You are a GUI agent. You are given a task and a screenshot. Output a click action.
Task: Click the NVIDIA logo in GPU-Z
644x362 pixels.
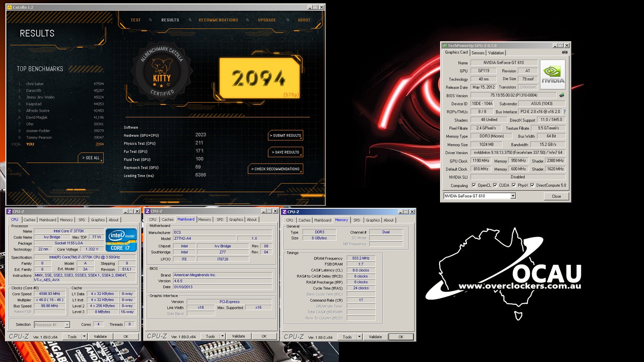[x=553, y=74]
